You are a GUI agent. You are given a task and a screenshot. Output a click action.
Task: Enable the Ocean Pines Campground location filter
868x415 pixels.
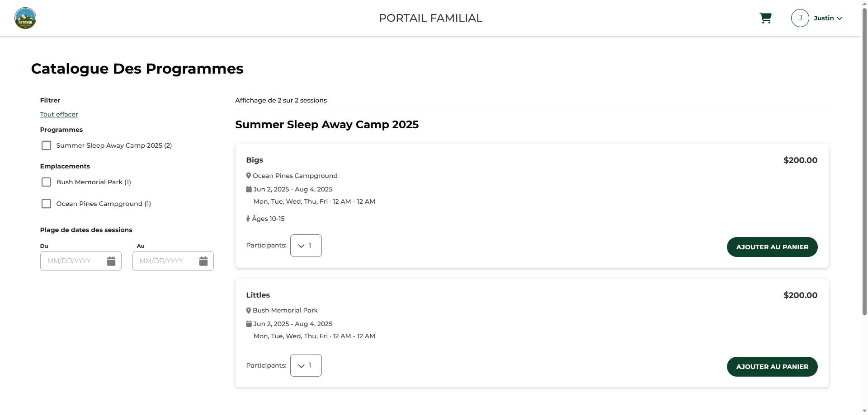click(46, 204)
